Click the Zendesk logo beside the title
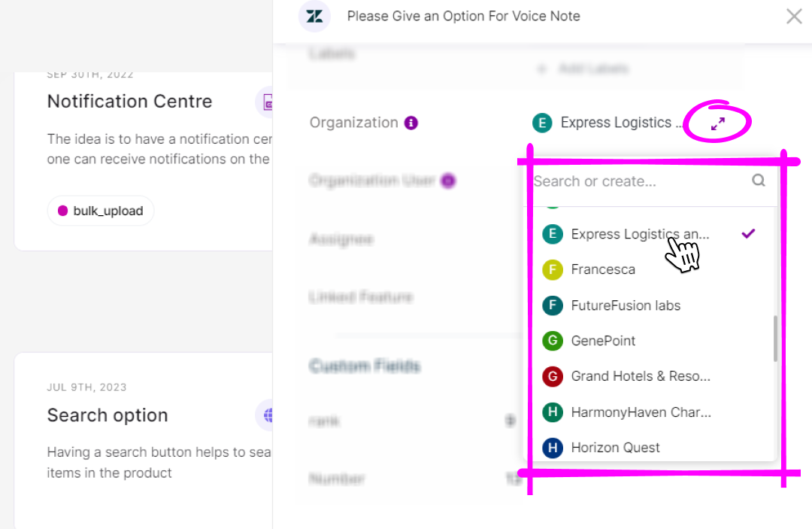The width and height of the screenshot is (812, 529). pyautogui.click(x=314, y=16)
